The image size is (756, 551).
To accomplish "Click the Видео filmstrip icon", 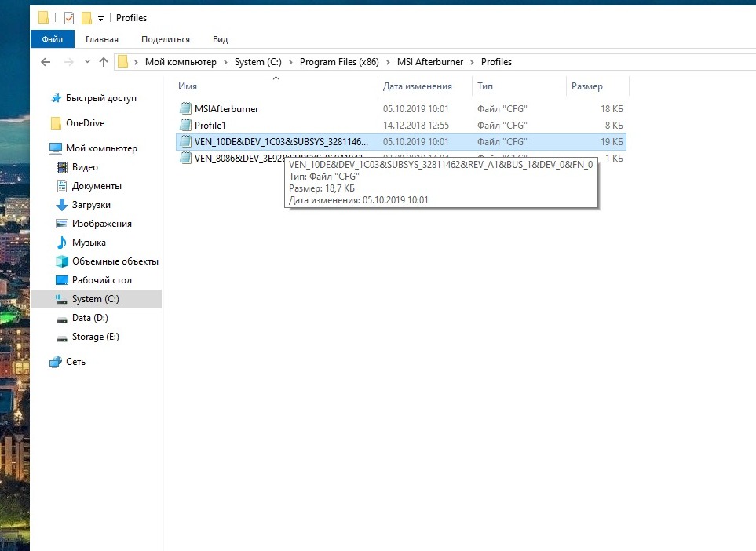I will 62,167.
